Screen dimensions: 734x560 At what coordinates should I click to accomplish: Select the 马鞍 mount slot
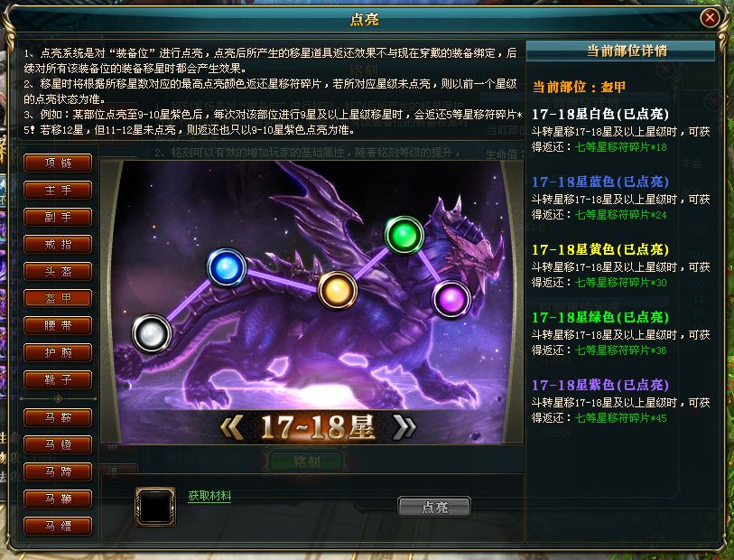coord(58,417)
